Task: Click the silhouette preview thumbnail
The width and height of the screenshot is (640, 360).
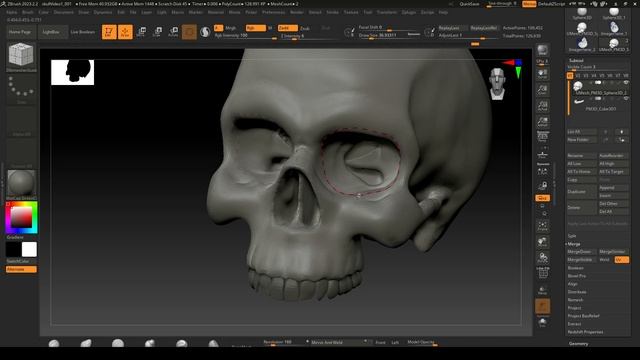Action: (x=73, y=72)
